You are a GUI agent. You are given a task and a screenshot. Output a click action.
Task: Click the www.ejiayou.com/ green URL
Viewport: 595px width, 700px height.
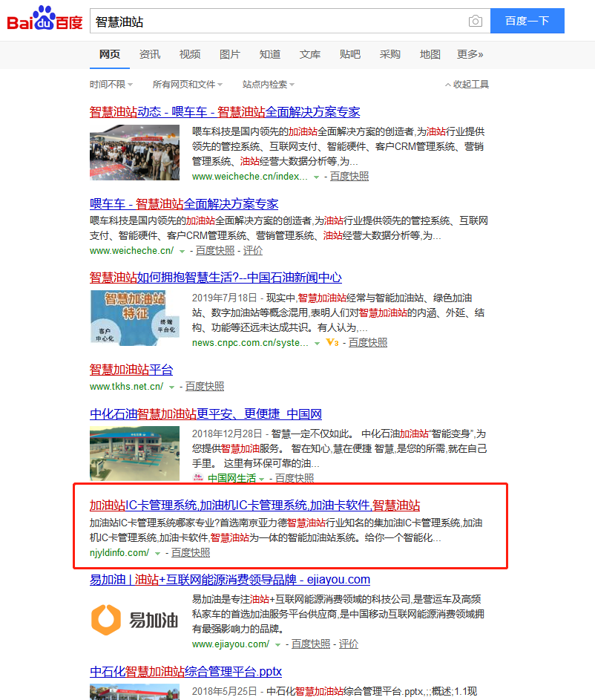pyautogui.click(x=231, y=644)
